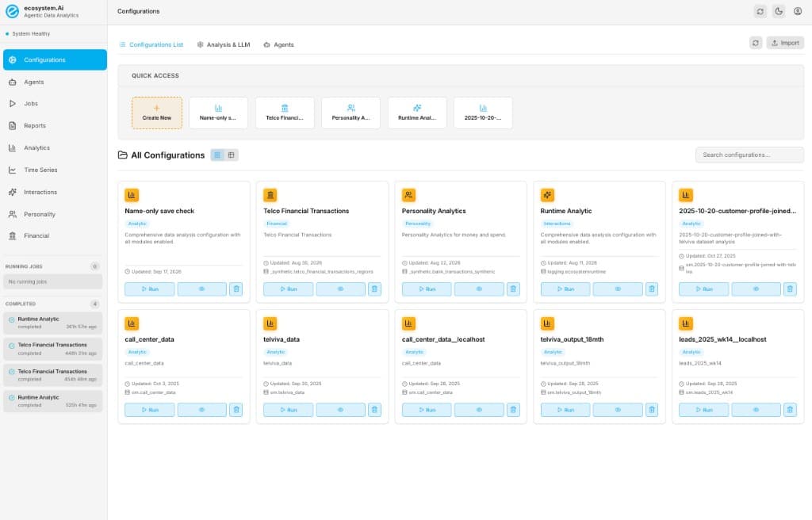Click the Runtime Analytic card interactions icon

(x=547, y=195)
